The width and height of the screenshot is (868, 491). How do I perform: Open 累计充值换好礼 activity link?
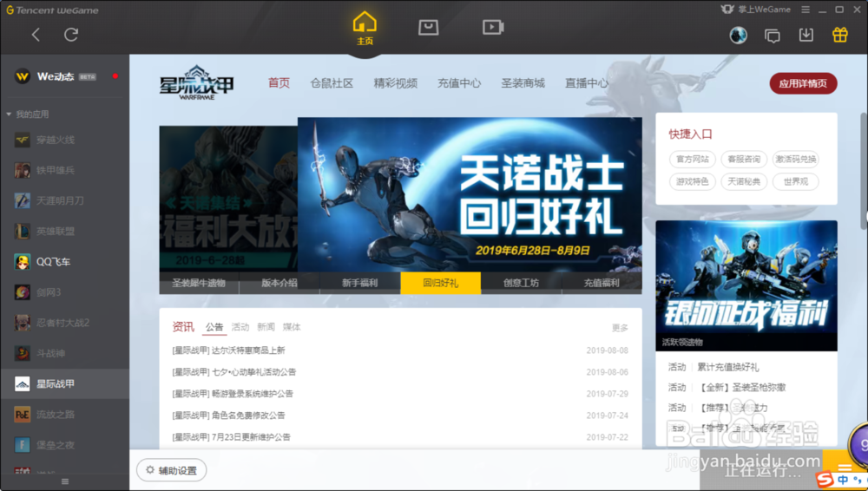(728, 367)
